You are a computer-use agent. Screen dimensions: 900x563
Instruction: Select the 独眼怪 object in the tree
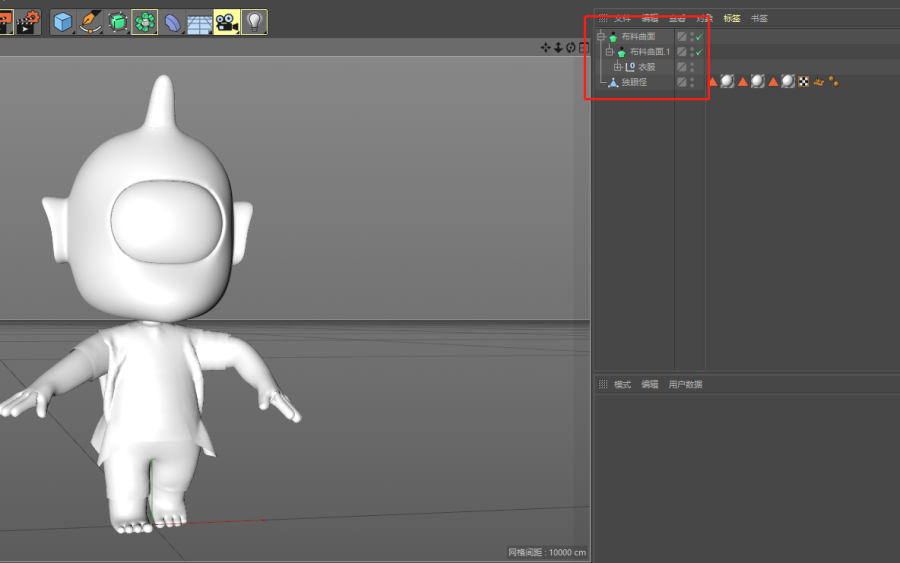click(634, 82)
